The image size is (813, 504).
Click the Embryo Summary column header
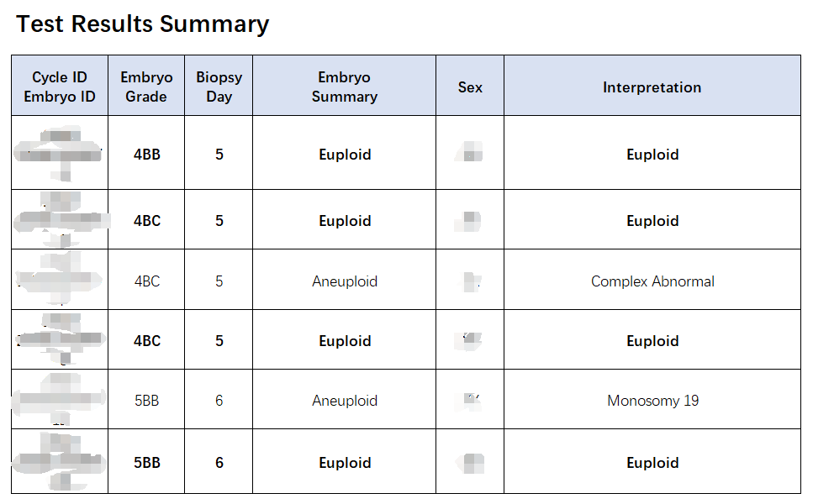[x=344, y=87]
